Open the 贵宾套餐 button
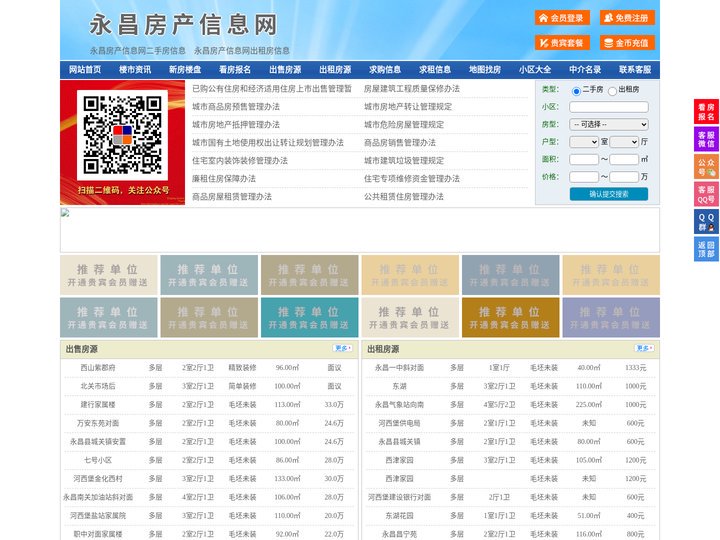This screenshot has width=720, height=540. (x=562, y=43)
